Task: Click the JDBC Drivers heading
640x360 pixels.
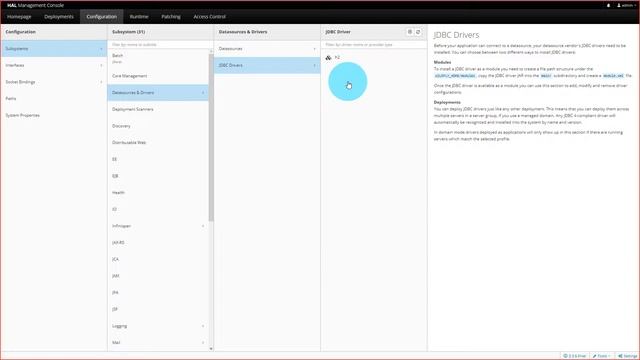Action: tap(456, 35)
